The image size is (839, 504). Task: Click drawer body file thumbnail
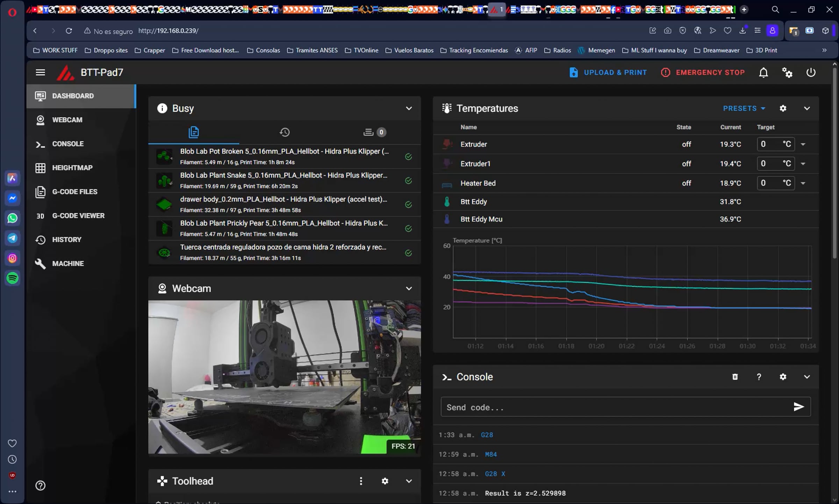(x=164, y=205)
